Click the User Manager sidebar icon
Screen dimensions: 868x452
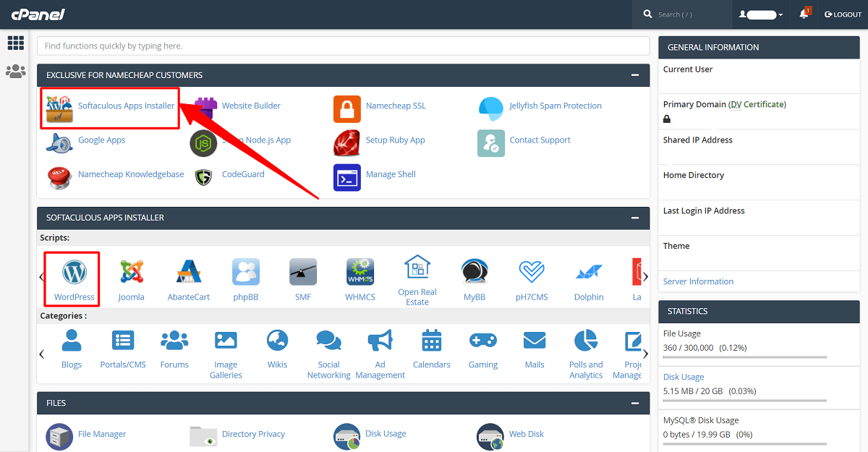tap(15, 71)
